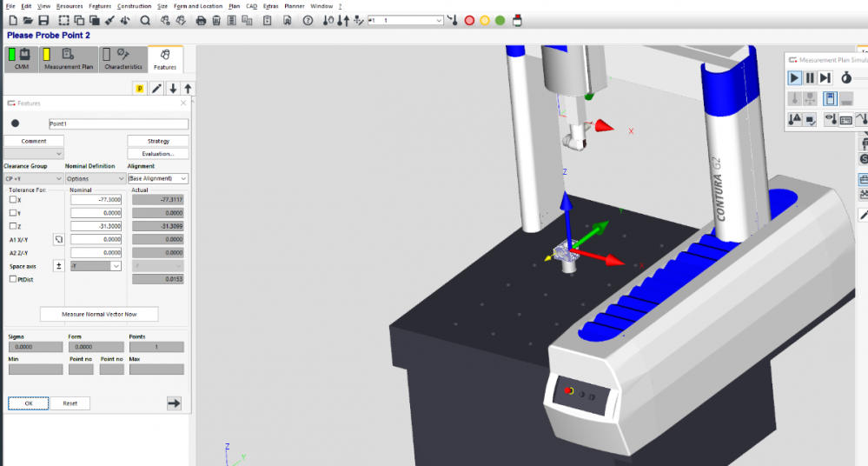868x466 pixels.
Task: Click the help question mark icon
Action: point(308,20)
